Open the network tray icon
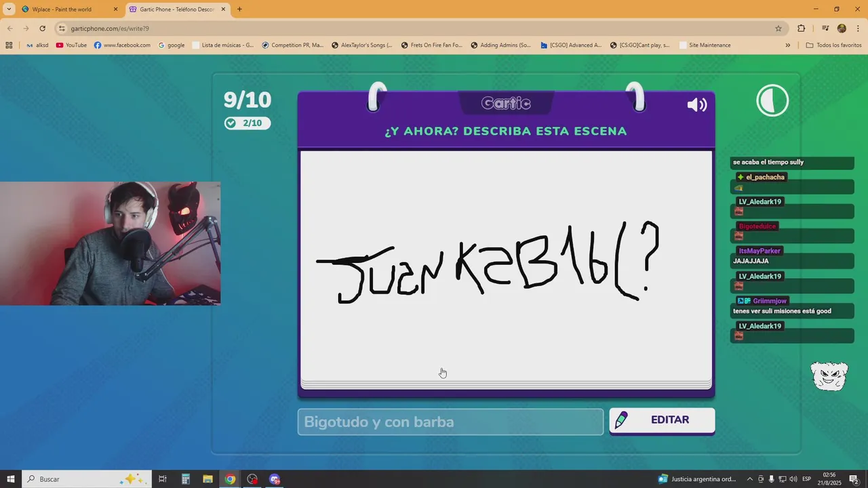This screenshot has width=868, height=488. click(x=783, y=479)
